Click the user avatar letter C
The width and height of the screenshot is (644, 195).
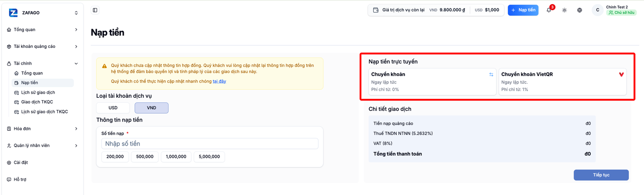(597, 10)
